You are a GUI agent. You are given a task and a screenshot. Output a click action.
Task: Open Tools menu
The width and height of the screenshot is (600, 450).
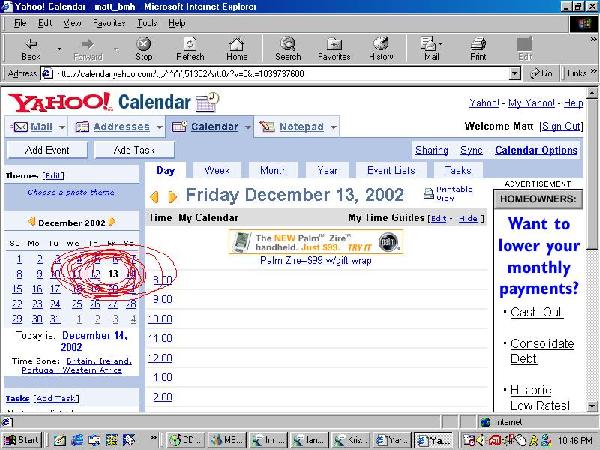(x=147, y=23)
